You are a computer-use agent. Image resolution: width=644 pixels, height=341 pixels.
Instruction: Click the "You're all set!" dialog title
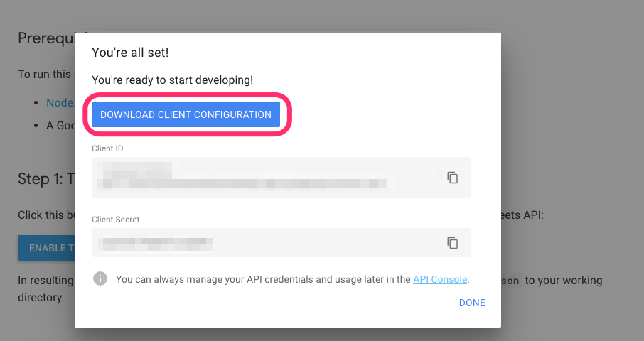tap(130, 53)
